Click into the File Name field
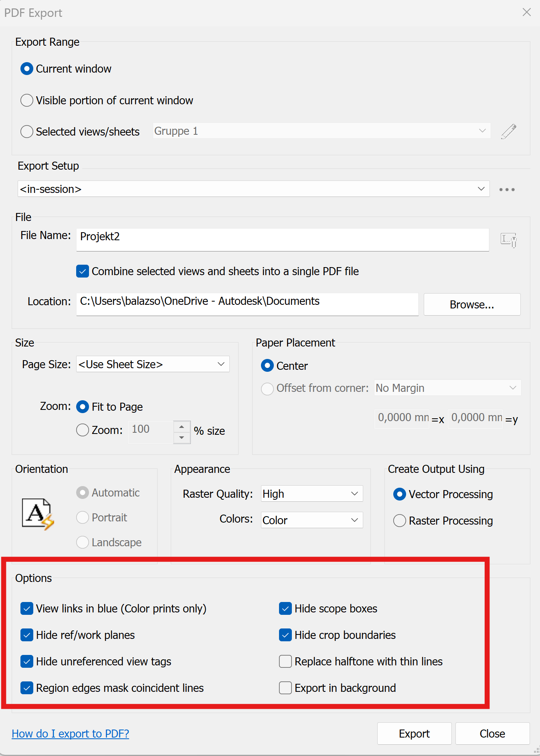This screenshot has height=756, width=540. 282,239
